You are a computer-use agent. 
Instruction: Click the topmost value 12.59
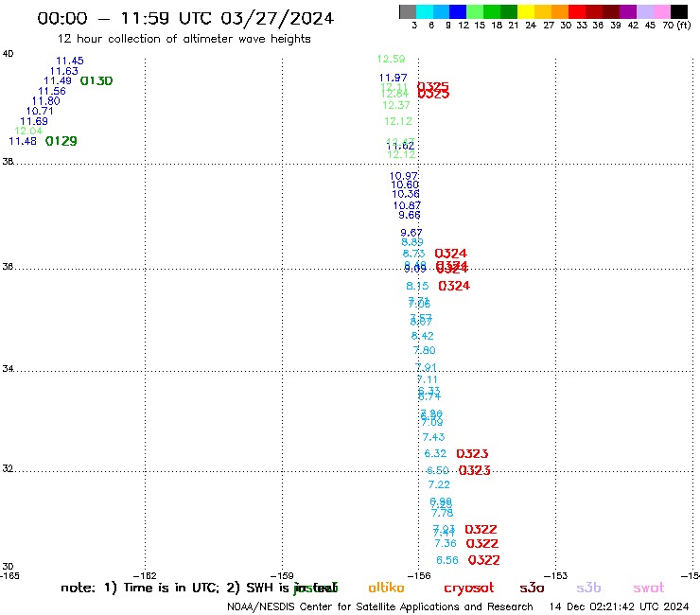(391, 59)
